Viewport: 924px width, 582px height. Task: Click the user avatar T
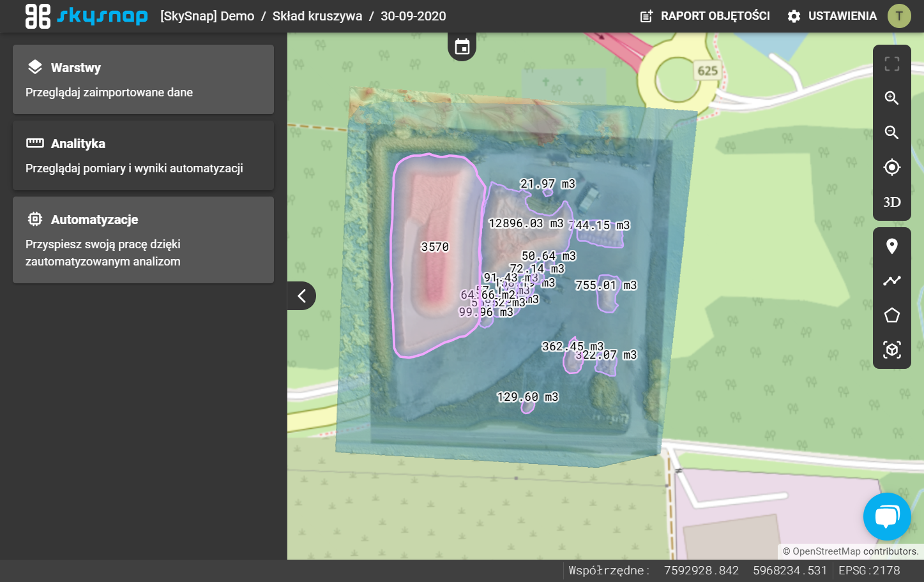point(899,16)
